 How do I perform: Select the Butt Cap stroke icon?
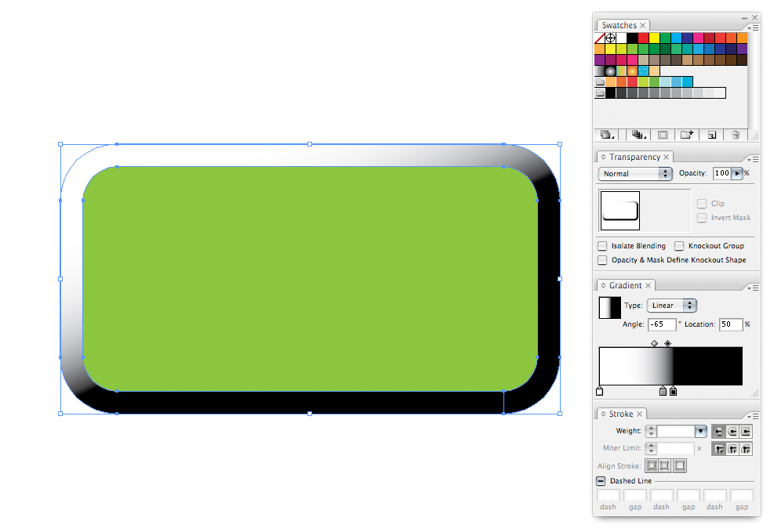tap(718, 432)
